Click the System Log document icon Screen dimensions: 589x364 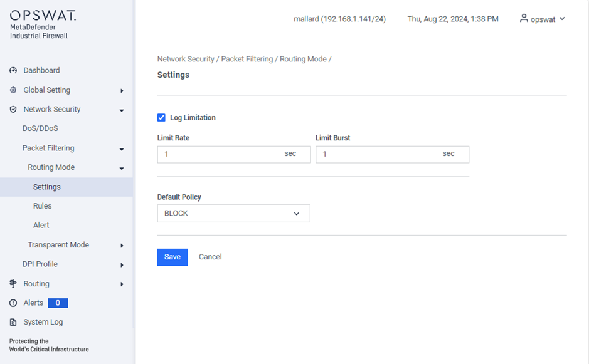tap(13, 323)
